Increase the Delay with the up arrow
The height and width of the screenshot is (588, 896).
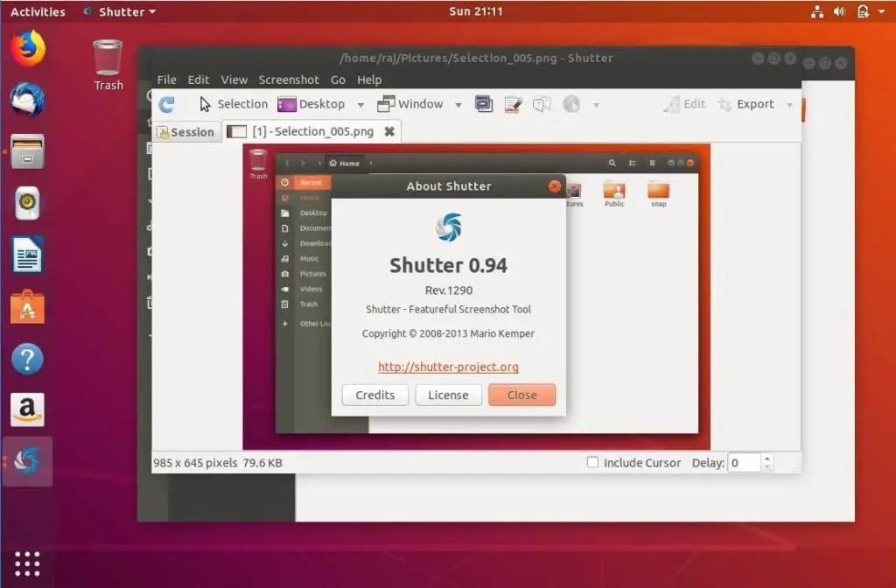767,458
